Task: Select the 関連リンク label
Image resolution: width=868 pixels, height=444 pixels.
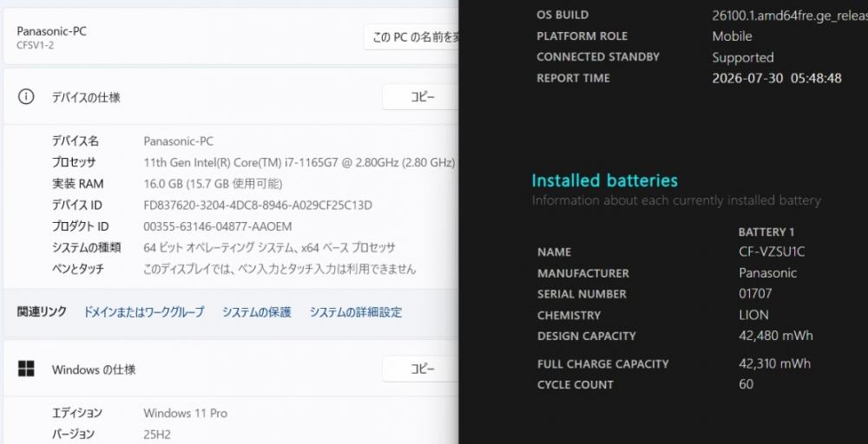Action: pos(42,311)
